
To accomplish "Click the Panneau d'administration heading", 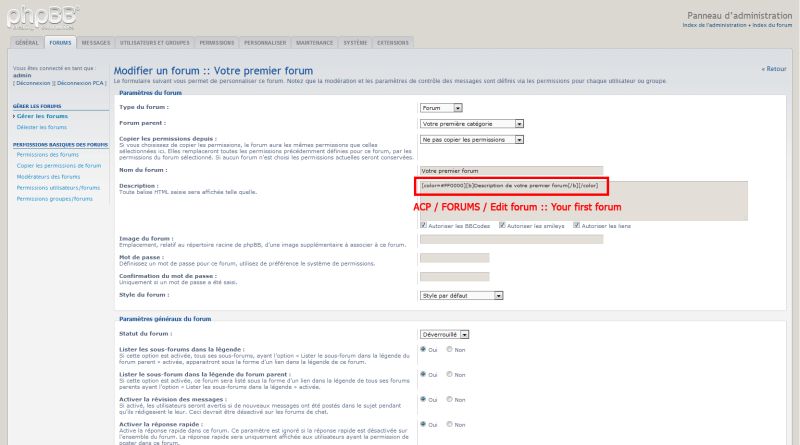I will 739,16.
